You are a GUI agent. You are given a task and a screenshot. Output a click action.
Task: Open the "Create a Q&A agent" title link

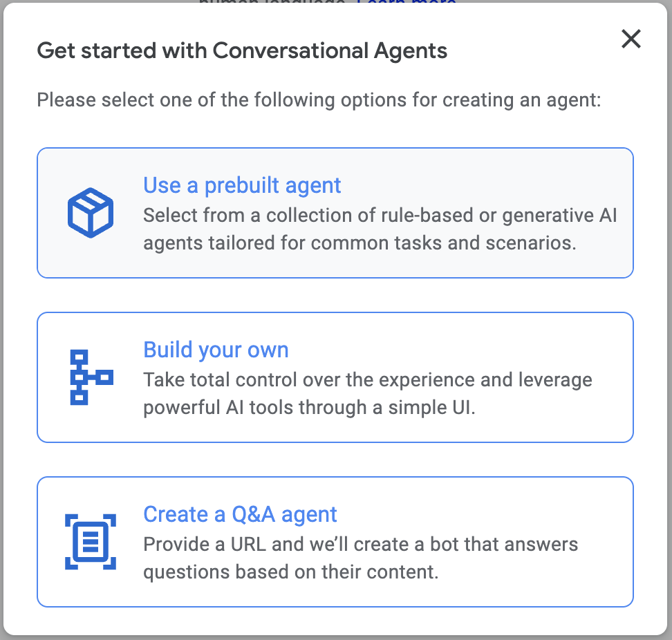[240, 514]
